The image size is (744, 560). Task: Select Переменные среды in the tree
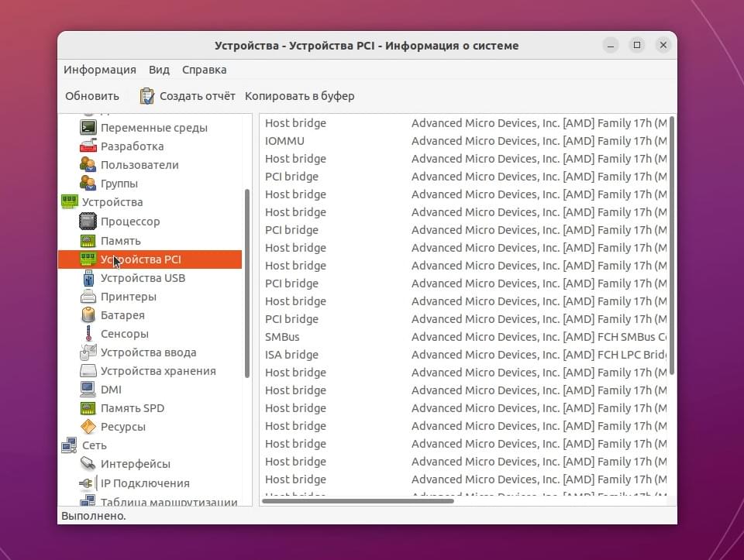click(153, 128)
